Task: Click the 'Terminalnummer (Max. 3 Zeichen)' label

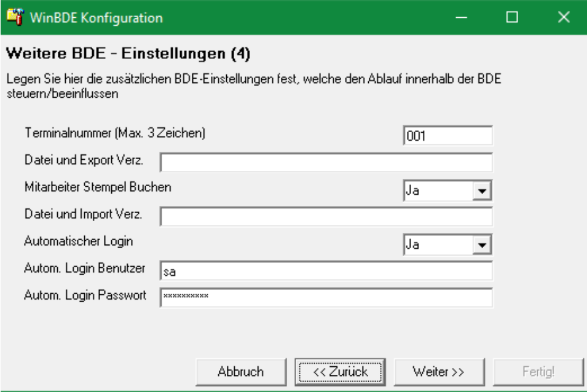Action: click(114, 133)
